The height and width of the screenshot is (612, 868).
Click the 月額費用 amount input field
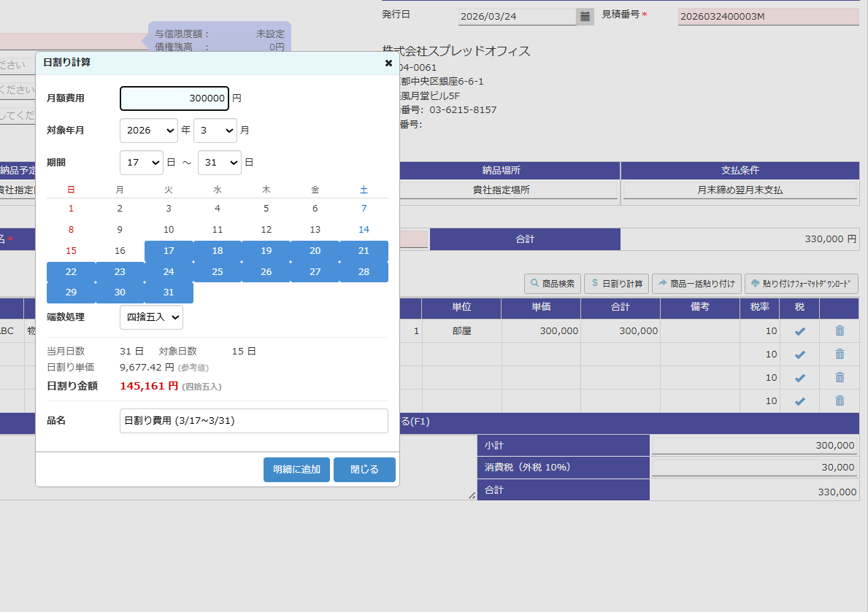pos(174,98)
